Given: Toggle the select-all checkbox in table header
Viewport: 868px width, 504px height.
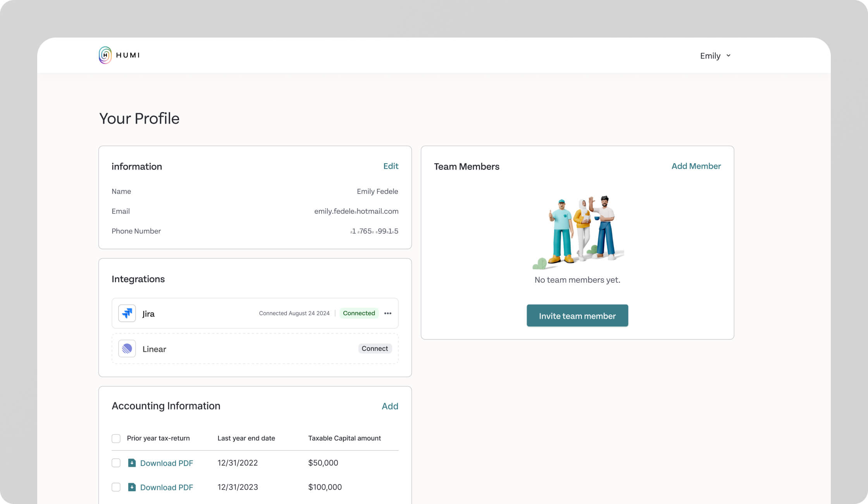Looking at the screenshot, I should (x=116, y=438).
